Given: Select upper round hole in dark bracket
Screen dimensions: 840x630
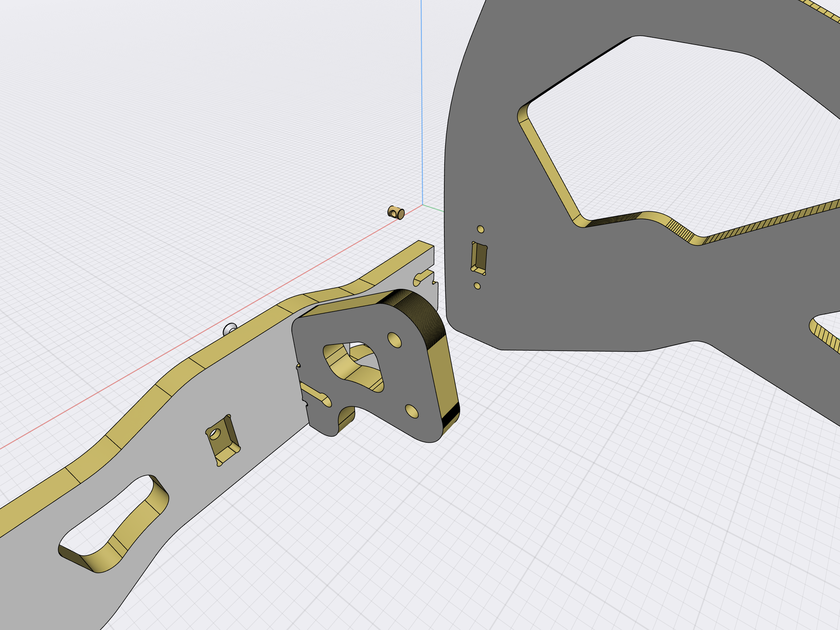Looking at the screenshot, I should click(394, 340).
